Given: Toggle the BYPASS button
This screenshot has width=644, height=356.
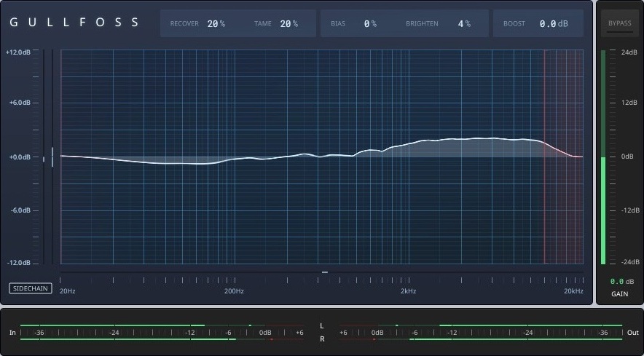Looking at the screenshot, I should 619,23.
